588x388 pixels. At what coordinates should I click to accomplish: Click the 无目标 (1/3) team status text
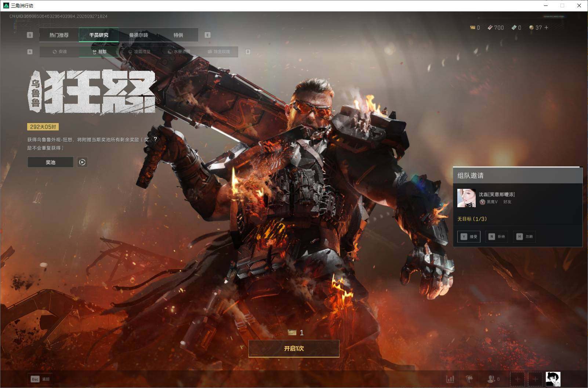pyautogui.click(x=472, y=219)
